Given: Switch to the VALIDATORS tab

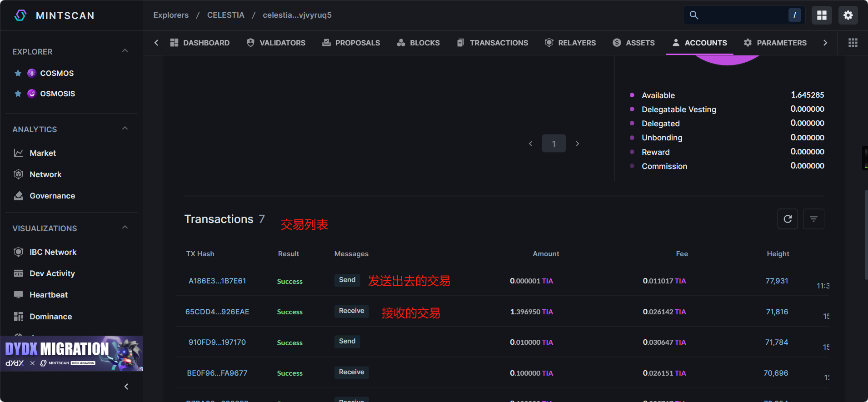Looking at the screenshot, I should tap(276, 43).
